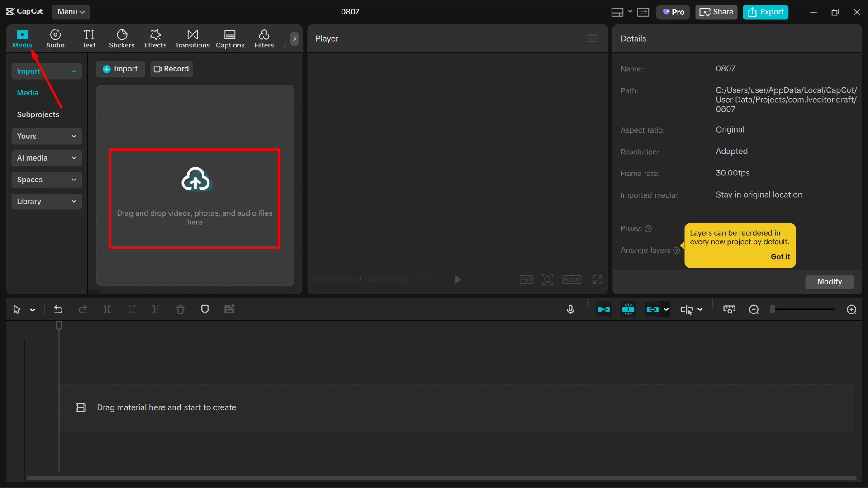Click the Pro upgrade button

click(x=673, y=12)
